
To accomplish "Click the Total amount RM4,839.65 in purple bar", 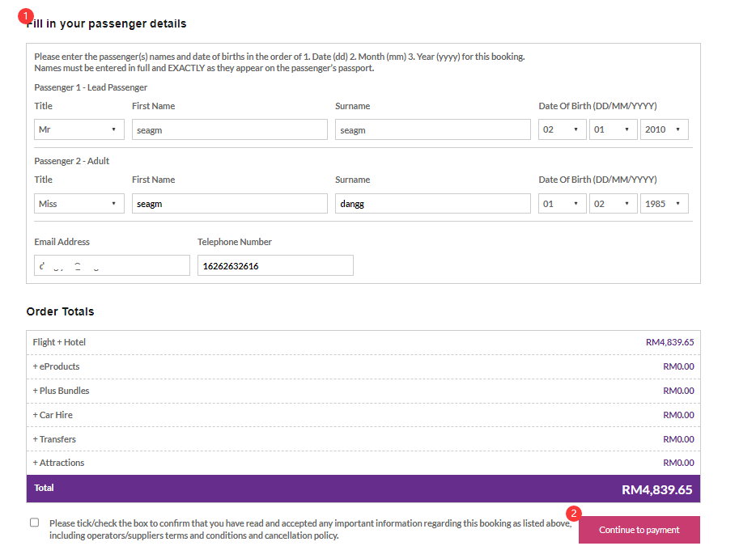I will coord(656,489).
